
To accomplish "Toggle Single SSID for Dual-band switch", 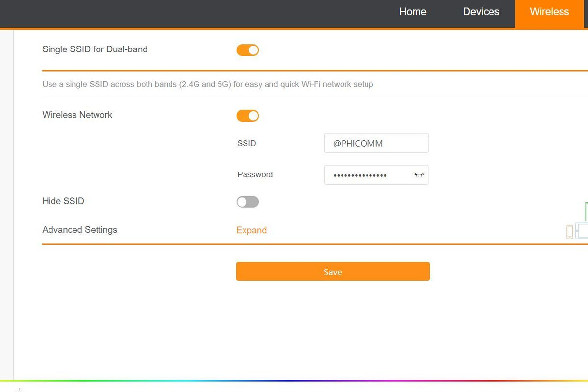I will (x=247, y=50).
